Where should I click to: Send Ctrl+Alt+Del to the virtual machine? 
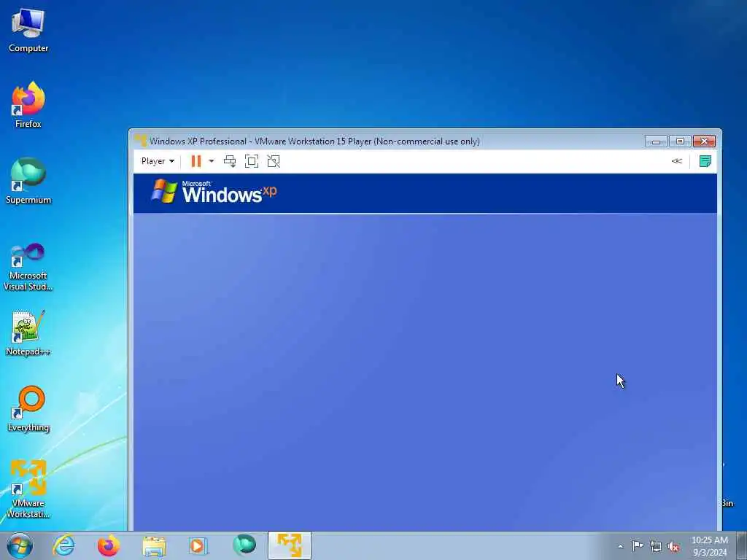point(230,161)
